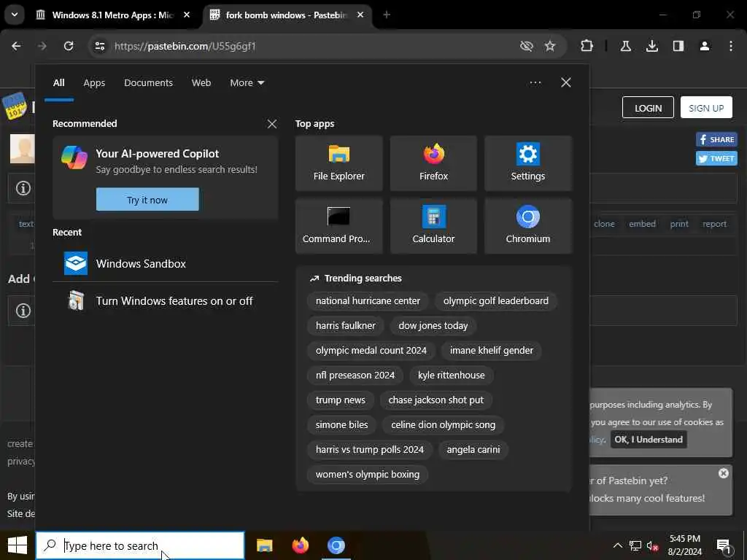747x560 pixels.
Task: Switch to Windows 8.1 Metro Apps tab
Action: click(113, 15)
